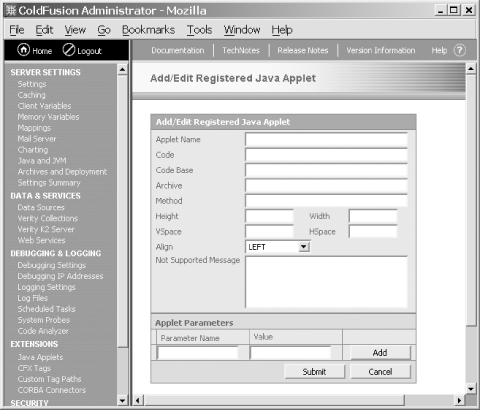Open Web Services page
The height and width of the screenshot is (410, 481).
41,240
